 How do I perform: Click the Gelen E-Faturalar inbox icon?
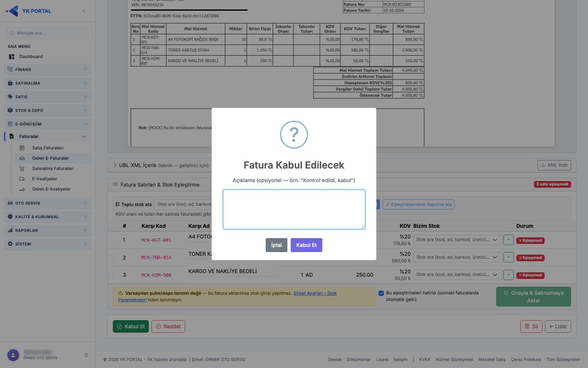pyautogui.click(x=22, y=158)
